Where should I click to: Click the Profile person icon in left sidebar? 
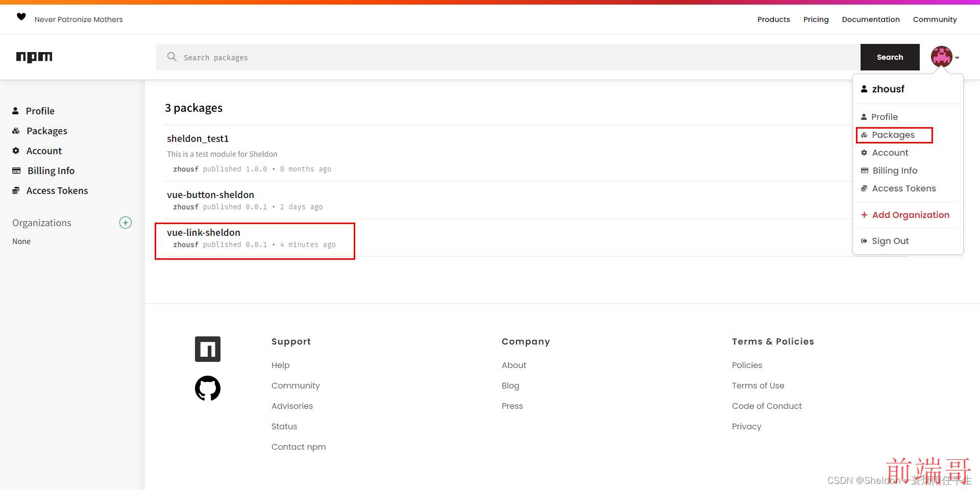coord(15,111)
